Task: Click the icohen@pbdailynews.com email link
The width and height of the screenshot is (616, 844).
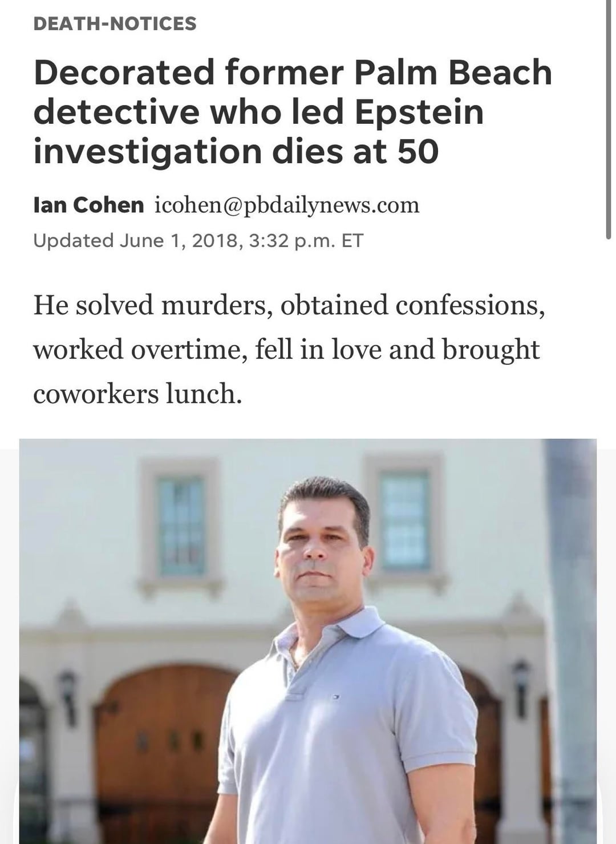Action: (287, 205)
